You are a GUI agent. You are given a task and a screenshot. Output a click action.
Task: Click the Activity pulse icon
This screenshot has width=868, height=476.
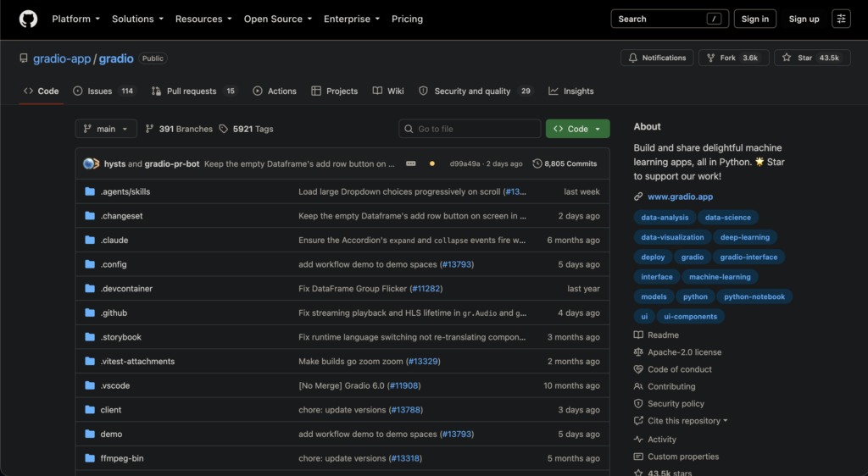click(x=638, y=440)
